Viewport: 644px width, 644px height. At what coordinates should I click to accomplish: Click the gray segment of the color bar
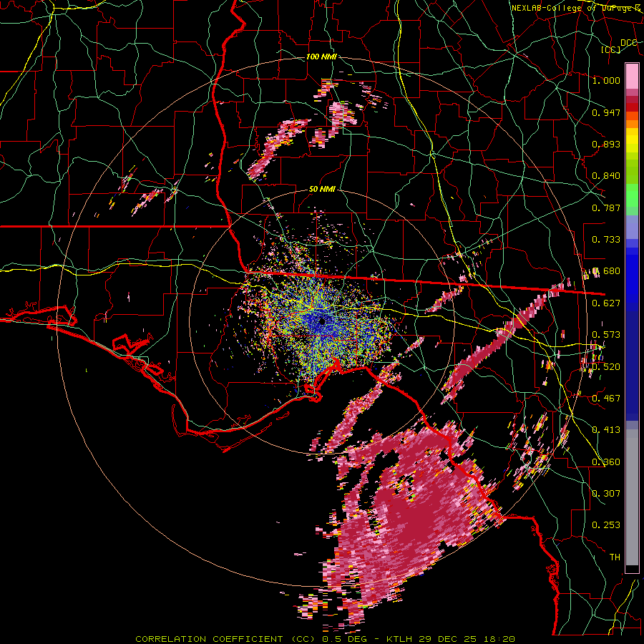(632, 497)
